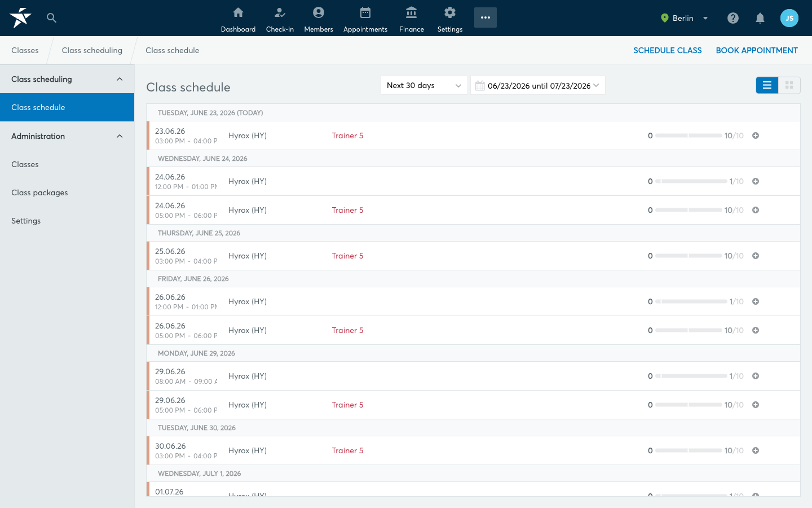Open the JS user avatar menu

(x=789, y=18)
